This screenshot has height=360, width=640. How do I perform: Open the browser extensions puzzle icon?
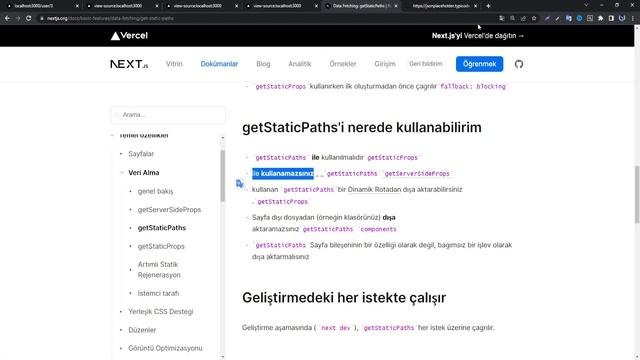click(600, 18)
